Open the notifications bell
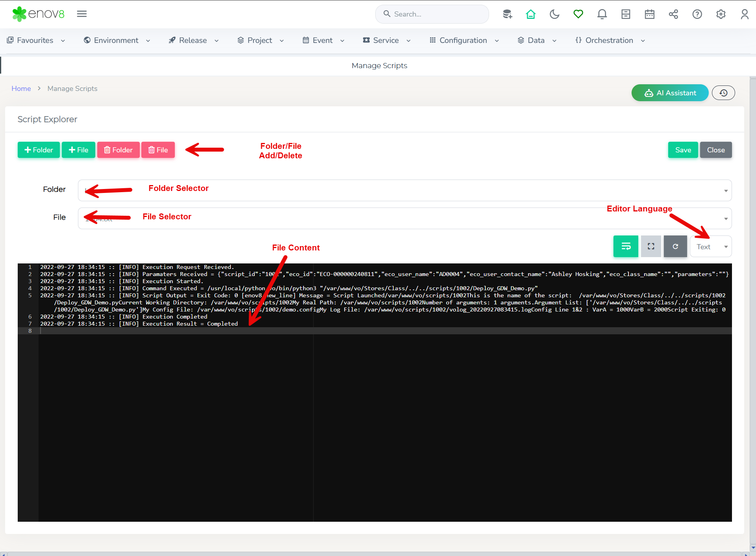Image resolution: width=756 pixels, height=556 pixels. pyautogui.click(x=602, y=15)
